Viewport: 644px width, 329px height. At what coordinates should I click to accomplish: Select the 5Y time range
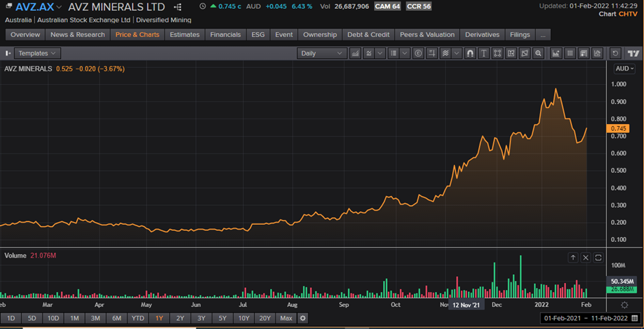coord(222,318)
